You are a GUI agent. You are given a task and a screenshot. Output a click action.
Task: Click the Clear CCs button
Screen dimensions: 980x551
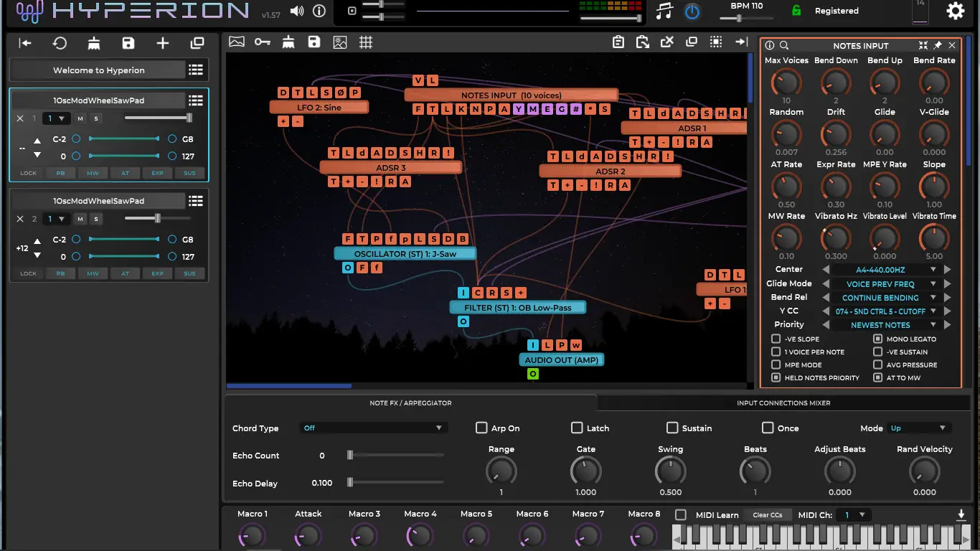[x=767, y=515]
